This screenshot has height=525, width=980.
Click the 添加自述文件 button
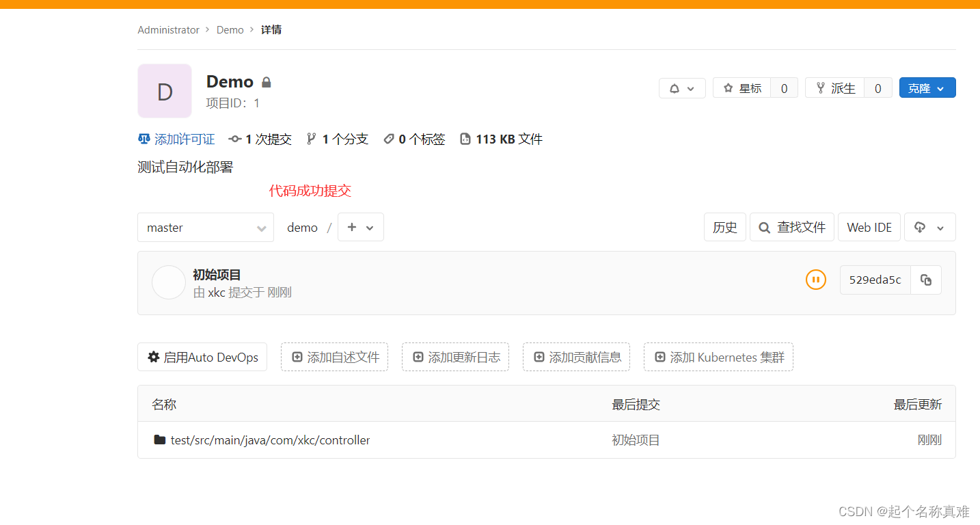(334, 357)
